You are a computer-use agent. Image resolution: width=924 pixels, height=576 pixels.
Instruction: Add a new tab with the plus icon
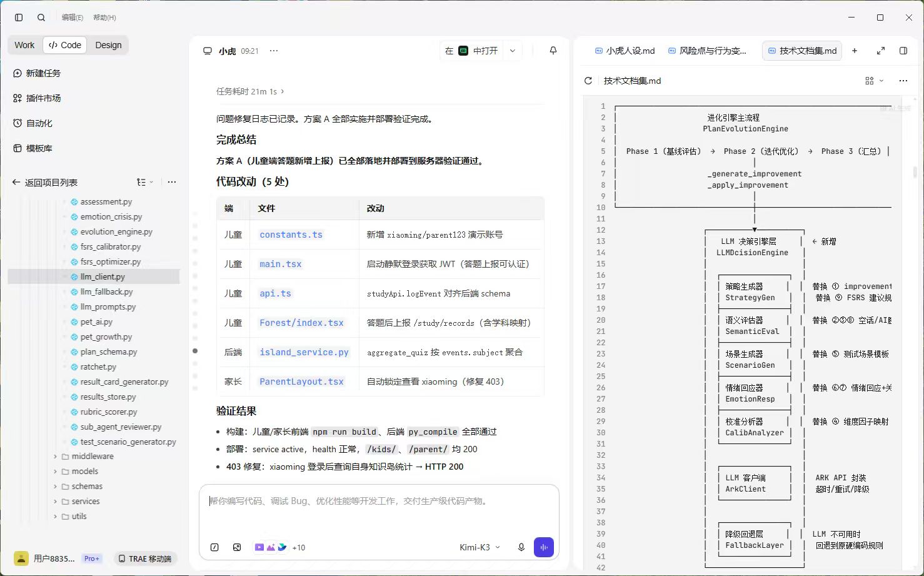(855, 51)
